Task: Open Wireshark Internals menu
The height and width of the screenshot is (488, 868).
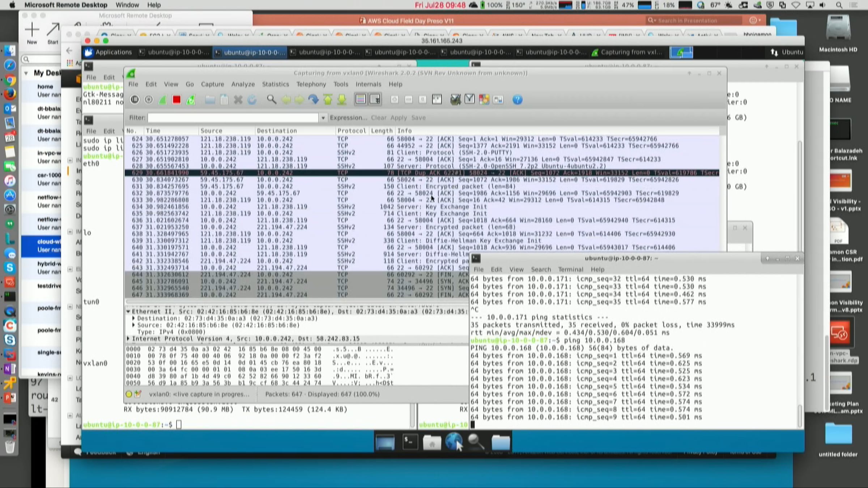Action: point(368,84)
